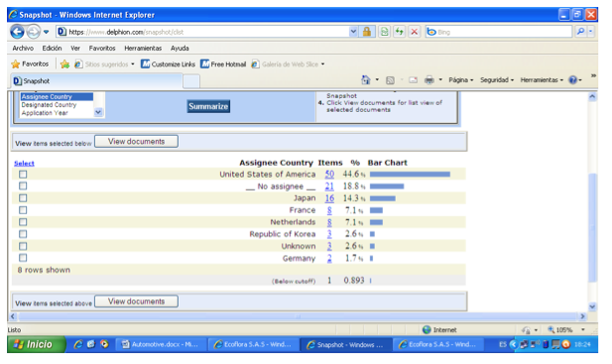Switch to Automotive.docx taskbar window

(x=161, y=344)
